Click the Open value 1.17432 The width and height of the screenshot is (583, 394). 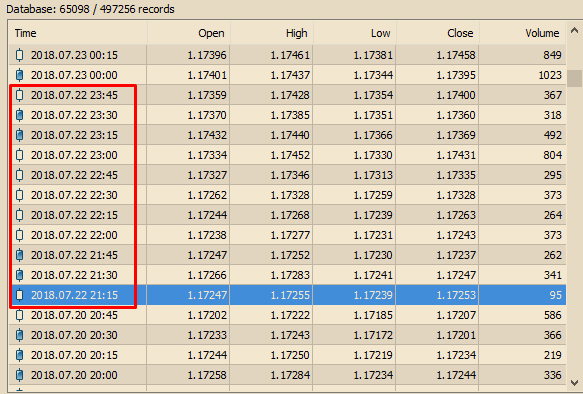point(207,135)
